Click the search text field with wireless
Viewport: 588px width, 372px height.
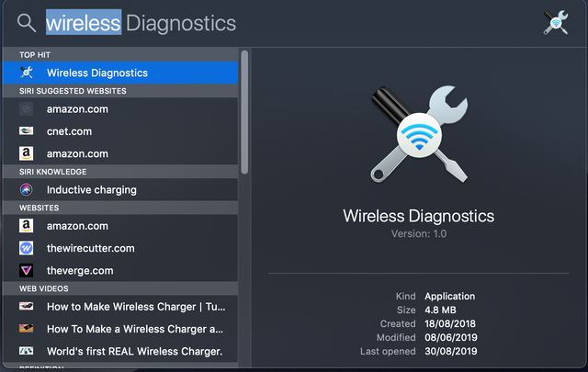point(141,23)
